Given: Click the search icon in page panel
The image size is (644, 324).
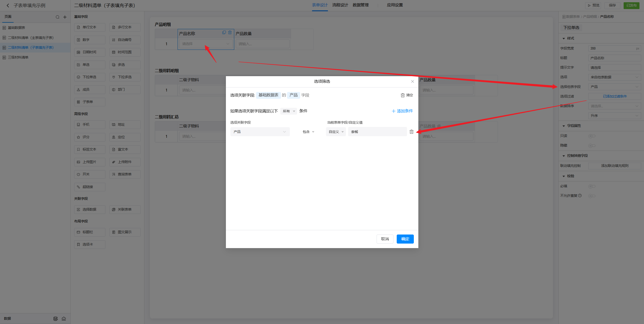Looking at the screenshot, I should click(x=57, y=17).
